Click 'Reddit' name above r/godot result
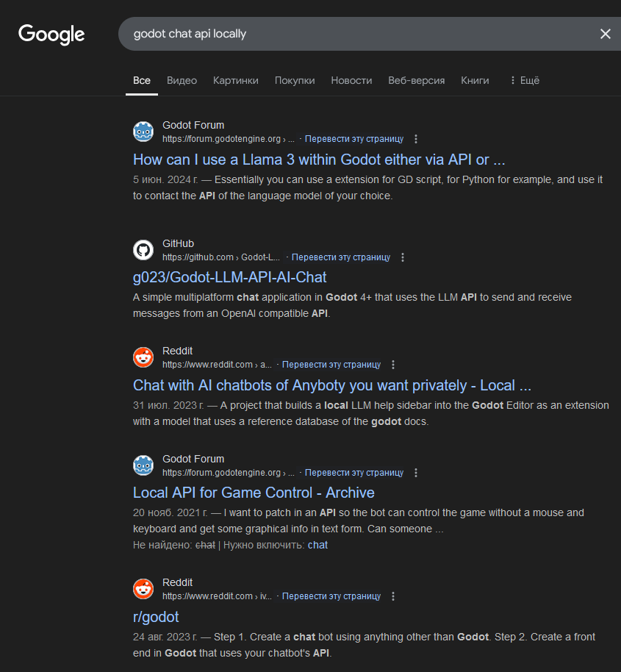The image size is (621, 672). [x=177, y=582]
